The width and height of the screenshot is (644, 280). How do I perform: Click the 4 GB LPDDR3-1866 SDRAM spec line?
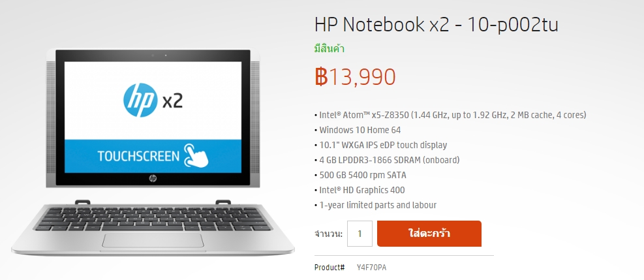(387, 160)
